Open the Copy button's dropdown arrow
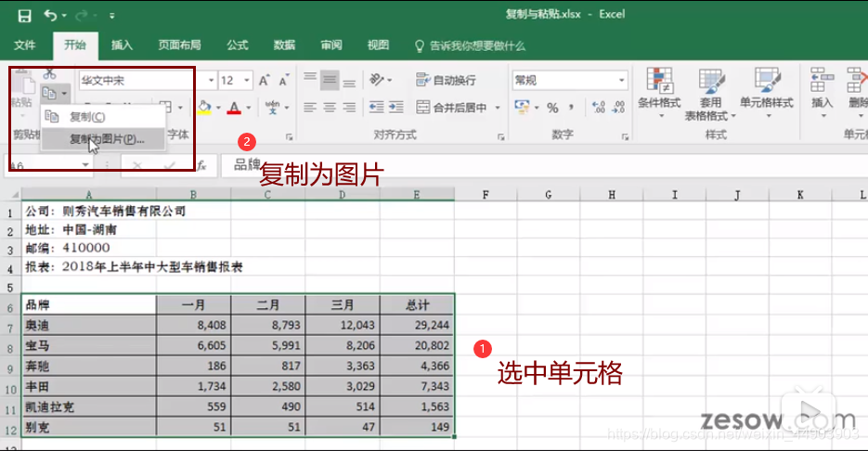 tap(64, 94)
